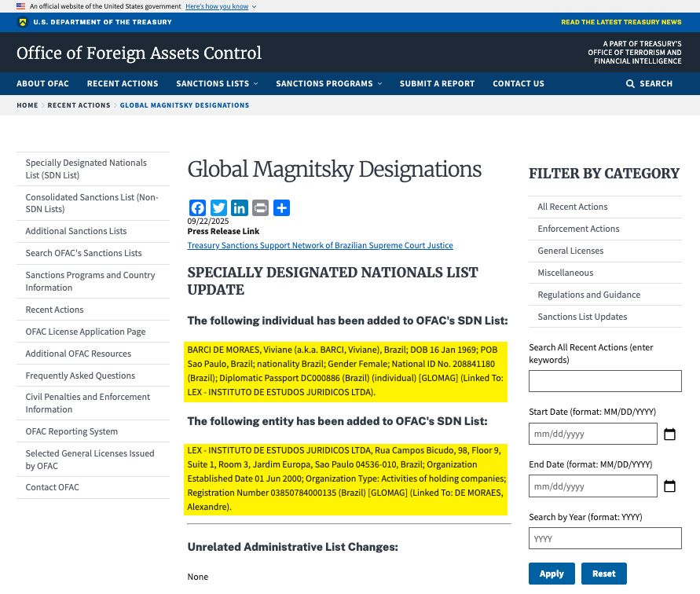Expand the Sanctions Programs dropdown menu
This screenshot has width=700, height=594.
[x=328, y=83]
